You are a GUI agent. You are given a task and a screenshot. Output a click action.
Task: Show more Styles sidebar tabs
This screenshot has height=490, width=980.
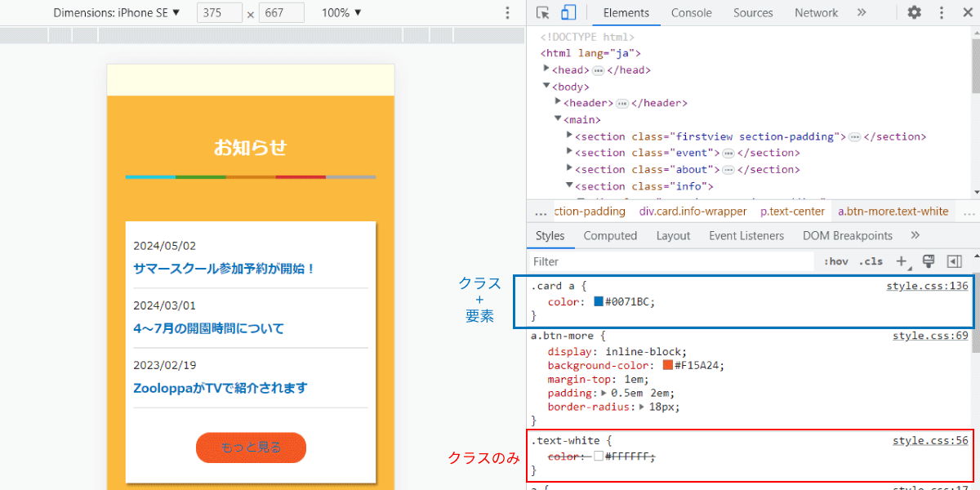[x=915, y=235]
